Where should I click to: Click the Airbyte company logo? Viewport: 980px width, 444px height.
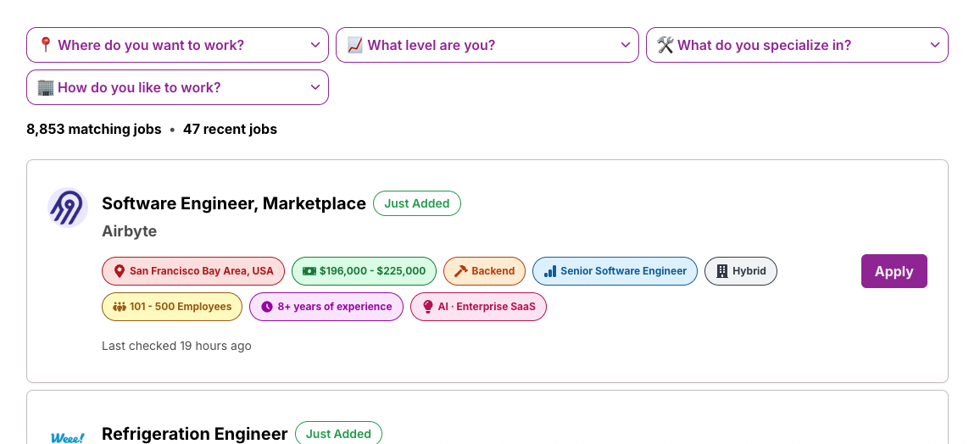[x=68, y=208]
